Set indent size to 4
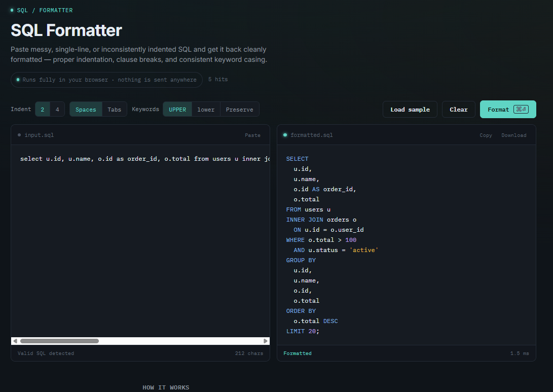The width and height of the screenshot is (553, 392). pos(57,110)
